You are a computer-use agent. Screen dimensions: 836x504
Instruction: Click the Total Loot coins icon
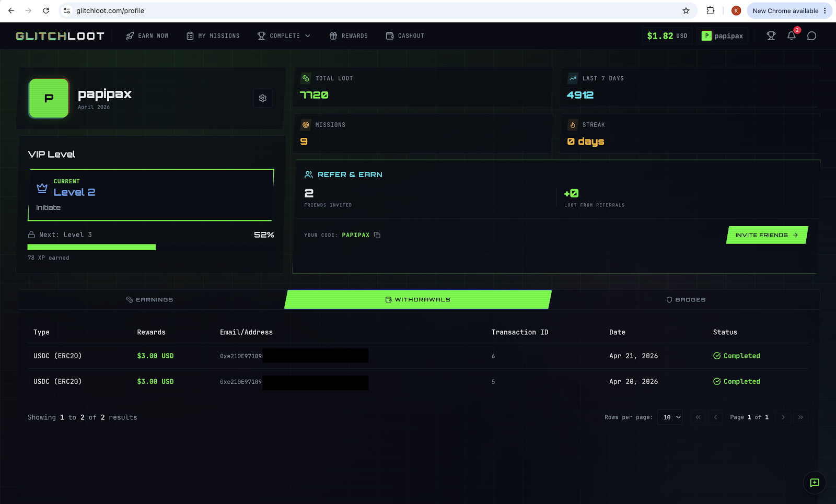(306, 78)
